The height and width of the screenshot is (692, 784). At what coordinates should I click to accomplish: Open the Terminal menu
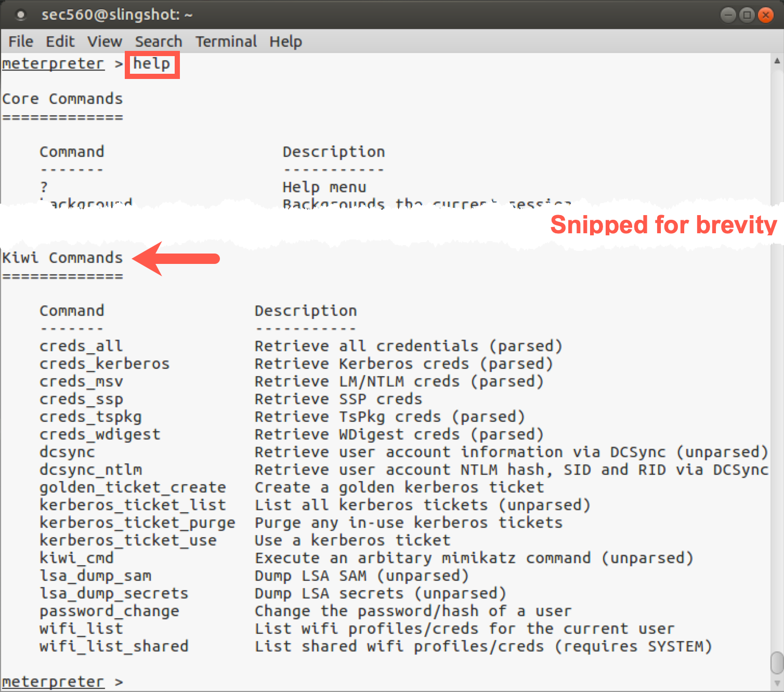click(226, 42)
